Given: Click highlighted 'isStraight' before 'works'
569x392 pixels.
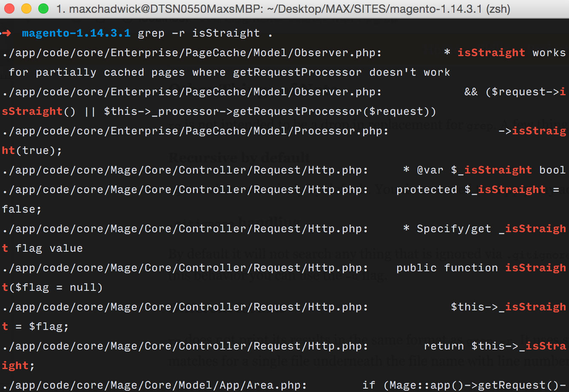Looking at the screenshot, I should (x=491, y=53).
